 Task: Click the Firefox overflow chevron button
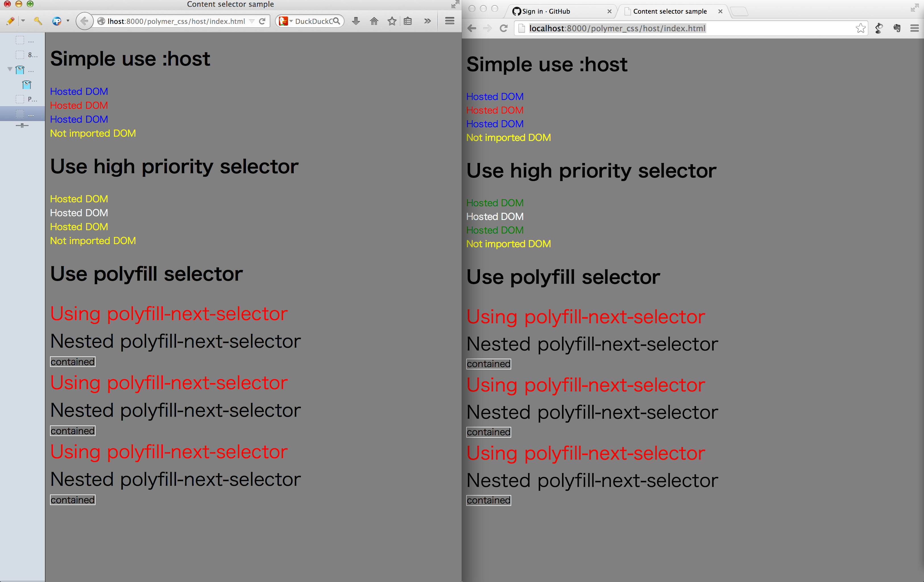coord(427,21)
